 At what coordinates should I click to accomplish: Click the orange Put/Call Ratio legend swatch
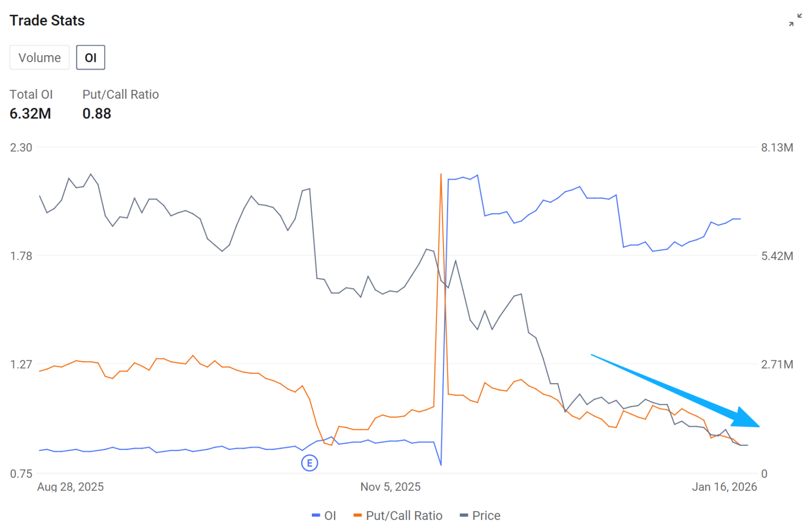[x=357, y=516]
